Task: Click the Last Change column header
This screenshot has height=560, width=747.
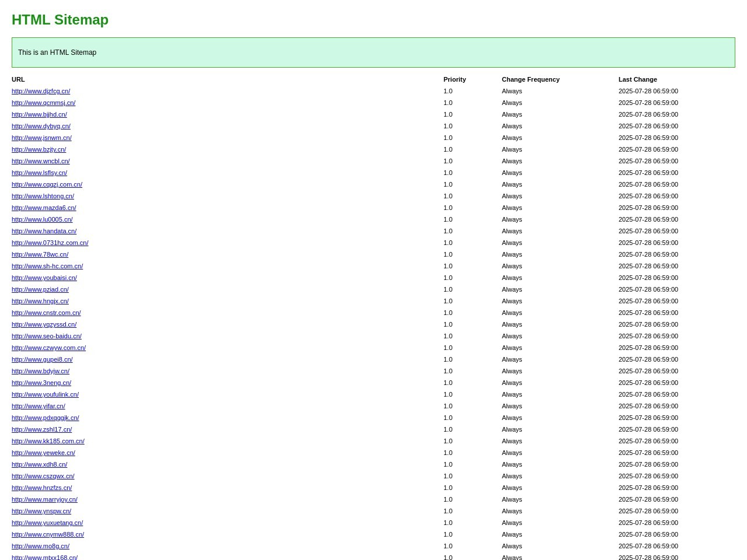Action: point(637,79)
